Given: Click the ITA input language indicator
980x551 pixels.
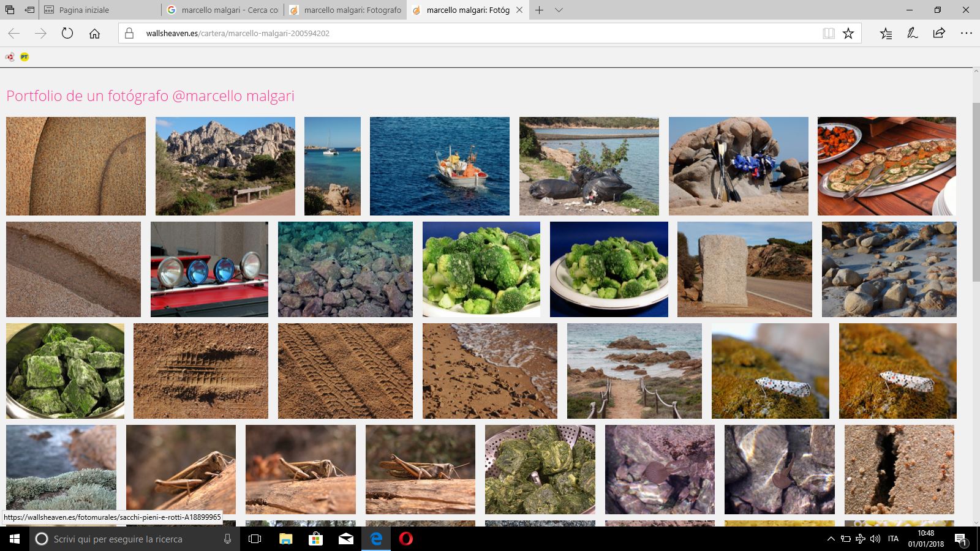Looking at the screenshot, I should pos(893,539).
